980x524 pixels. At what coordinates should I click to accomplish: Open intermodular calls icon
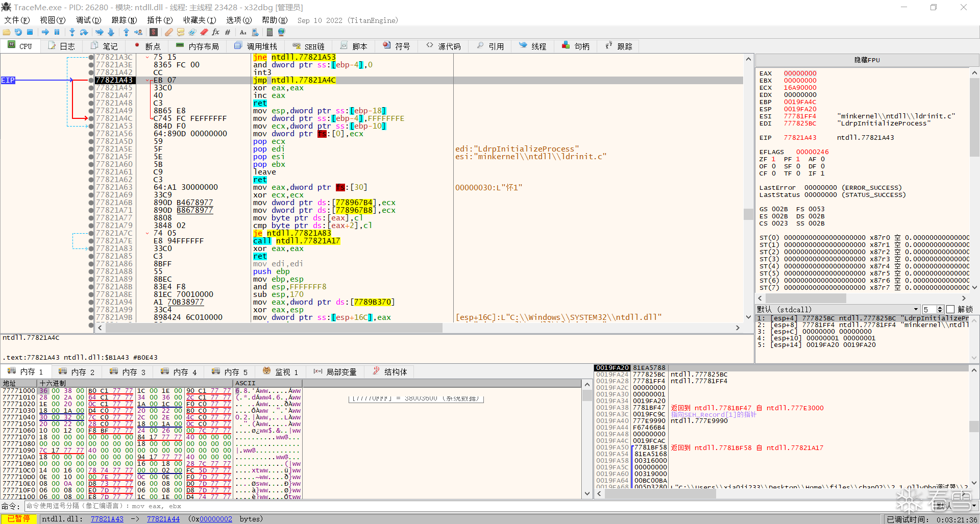pos(255,32)
